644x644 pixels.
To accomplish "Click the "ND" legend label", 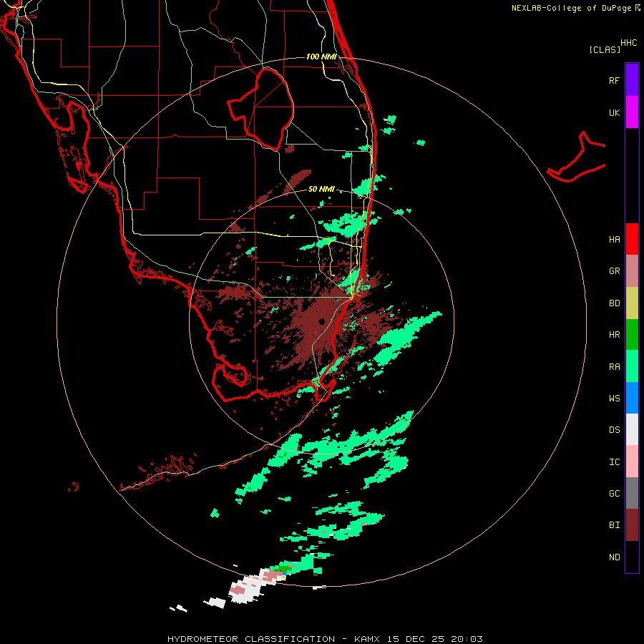I will pyautogui.click(x=614, y=557).
